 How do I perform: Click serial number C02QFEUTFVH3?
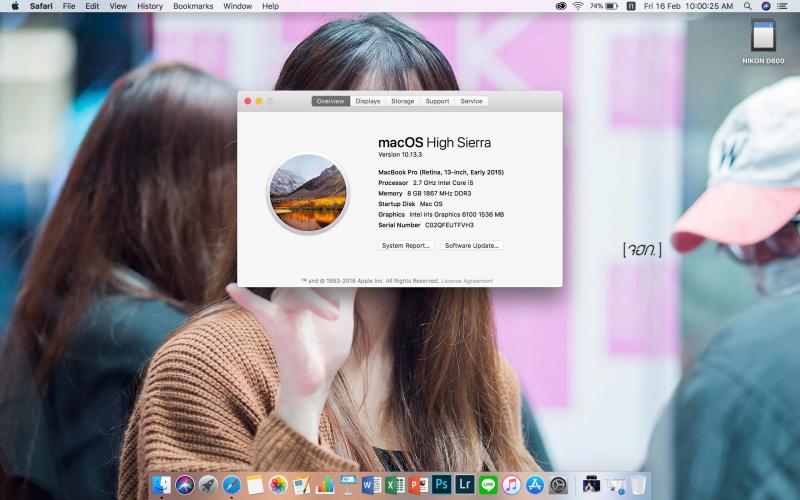point(449,224)
